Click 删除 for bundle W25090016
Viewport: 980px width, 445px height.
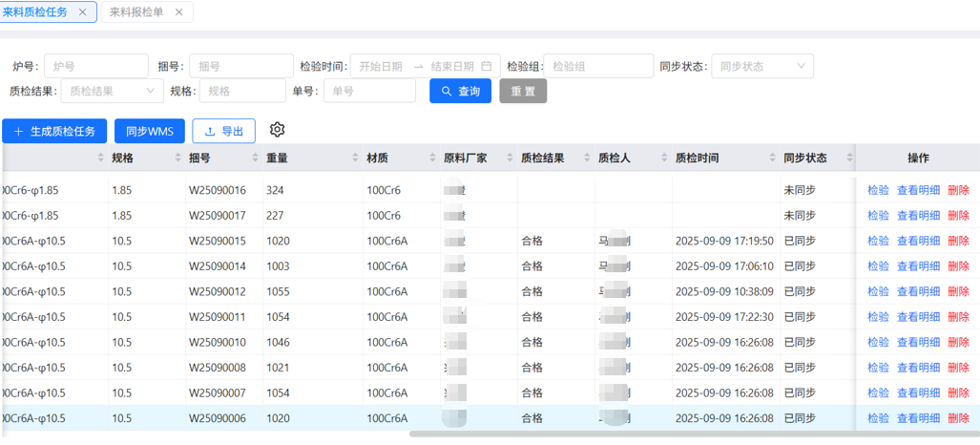pyautogui.click(x=958, y=190)
